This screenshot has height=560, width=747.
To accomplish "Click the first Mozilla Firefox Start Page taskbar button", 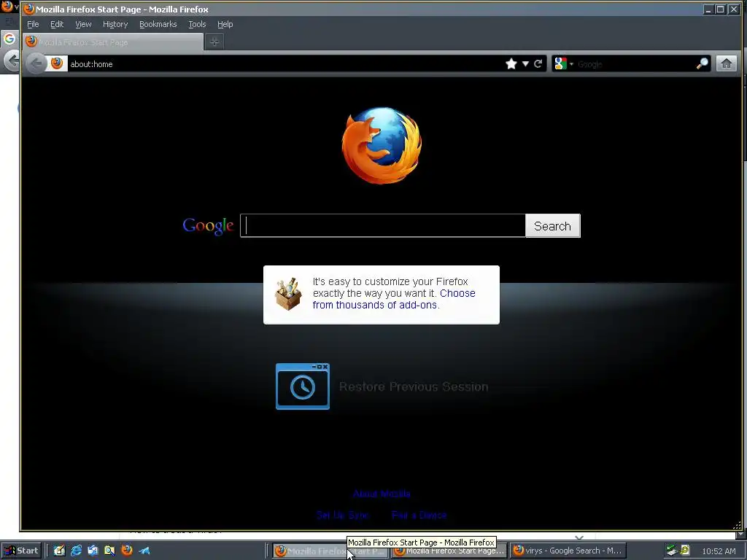I will pyautogui.click(x=330, y=551).
